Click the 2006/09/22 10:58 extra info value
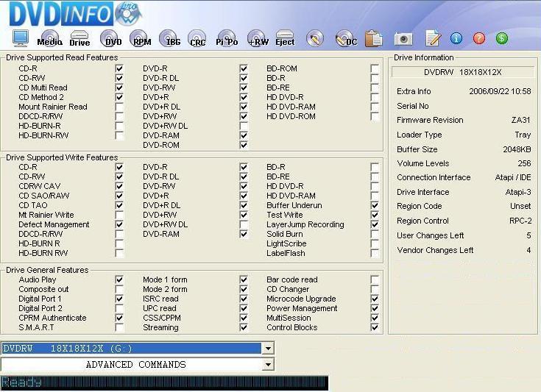 coord(500,91)
